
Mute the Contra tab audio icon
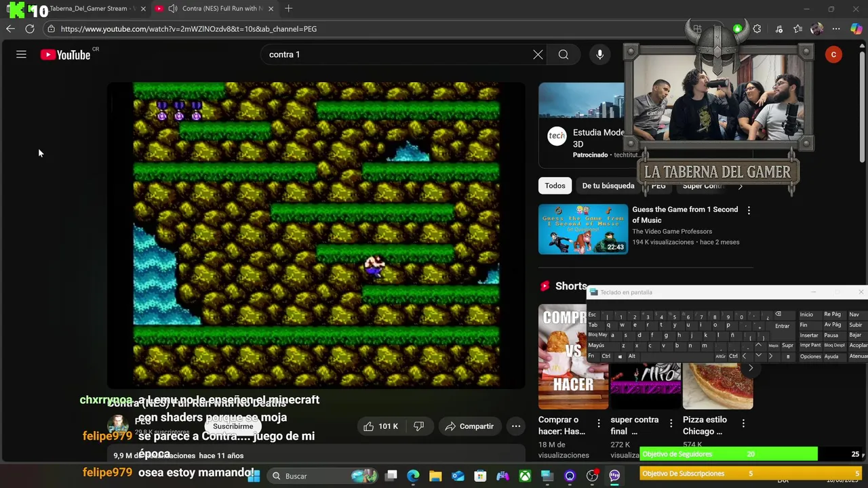173,9
